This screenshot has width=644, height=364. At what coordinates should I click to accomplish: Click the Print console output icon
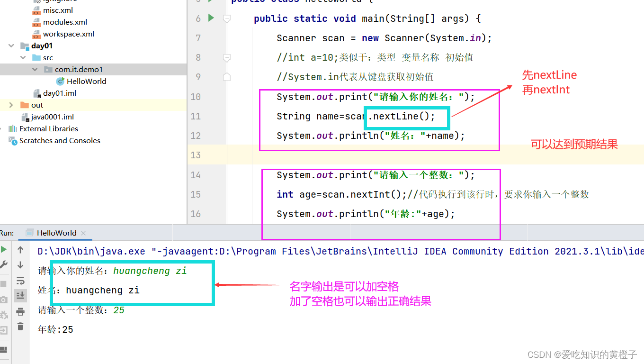pos(20,311)
